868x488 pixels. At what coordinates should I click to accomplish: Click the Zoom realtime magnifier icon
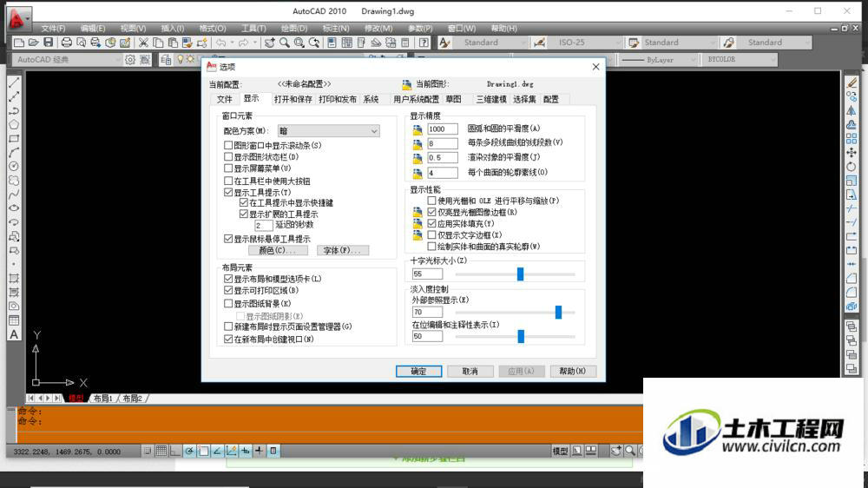(x=285, y=43)
